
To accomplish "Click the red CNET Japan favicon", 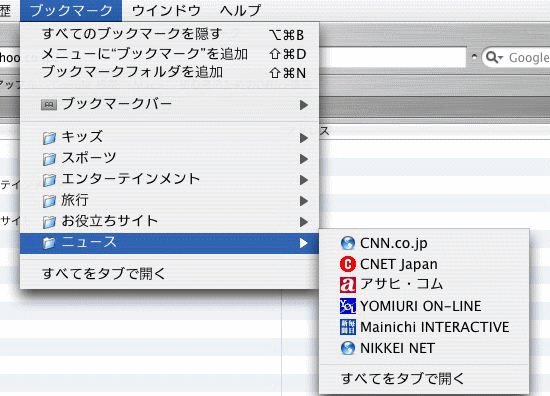I will [348, 264].
